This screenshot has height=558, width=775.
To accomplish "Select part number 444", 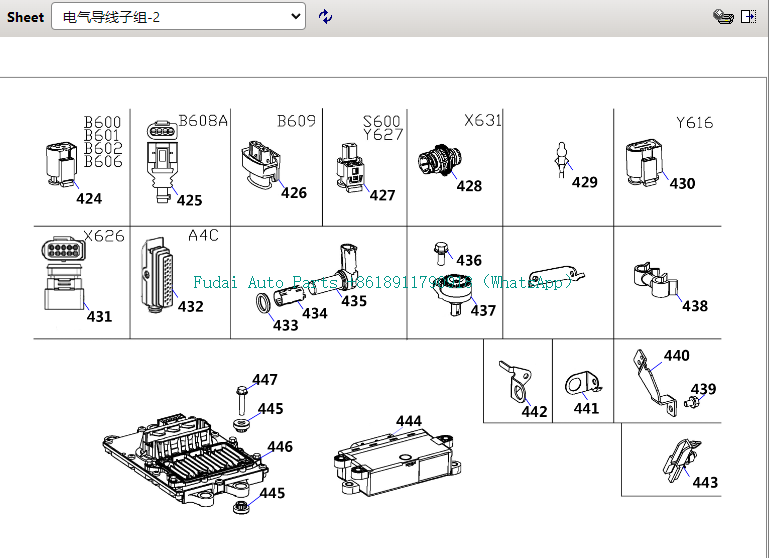I will (409, 421).
